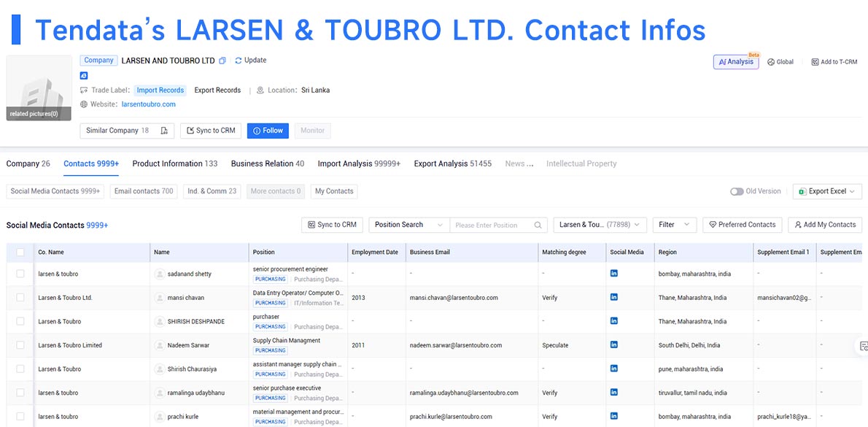Open LinkedIn icon in Shirish Chaurasiya row
The width and height of the screenshot is (868, 427).
614,369
